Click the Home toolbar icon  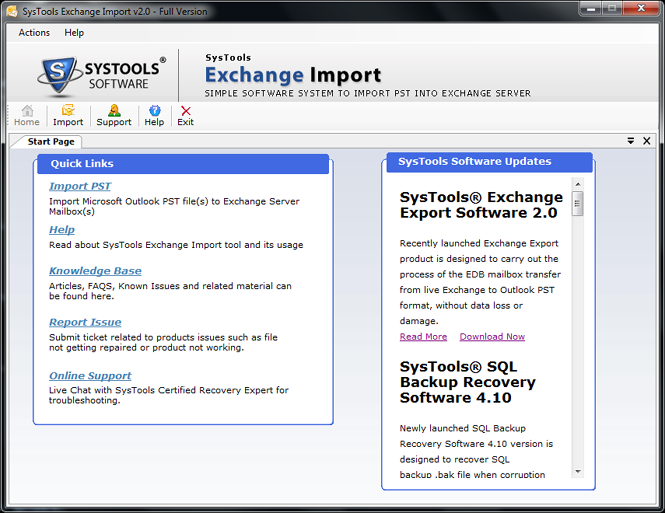point(27,115)
